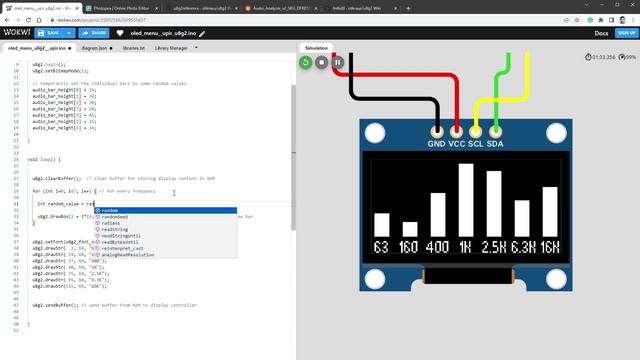This screenshot has width=640, height=360.
Task: Open a new browser tab
Action: point(408,8)
